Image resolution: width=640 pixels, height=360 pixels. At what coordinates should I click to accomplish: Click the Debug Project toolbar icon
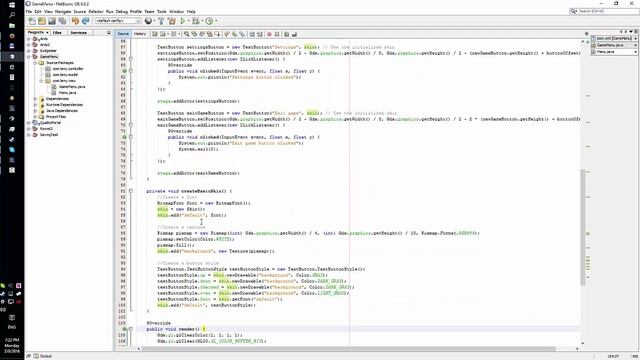point(196,21)
